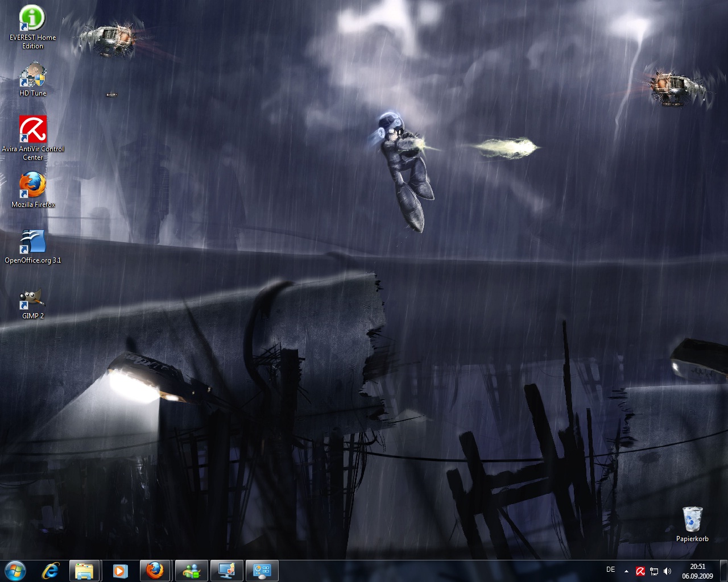
Task: Click the volume speaker tray icon
Action: pyautogui.click(x=667, y=571)
